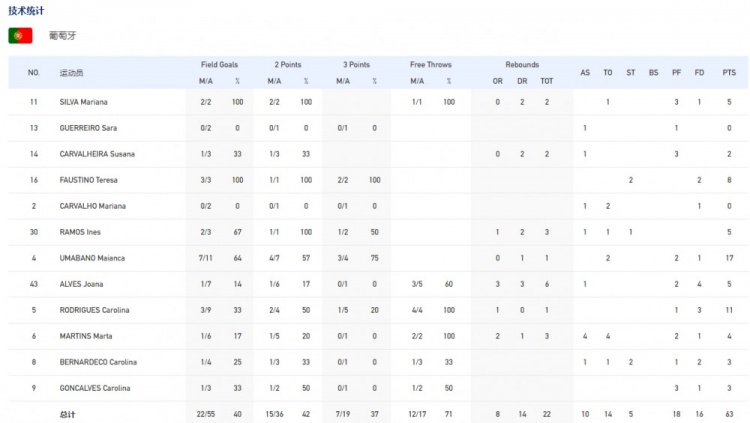The image size is (750, 423).
Task: Click the Portugal flag icon
Action: 20,36
